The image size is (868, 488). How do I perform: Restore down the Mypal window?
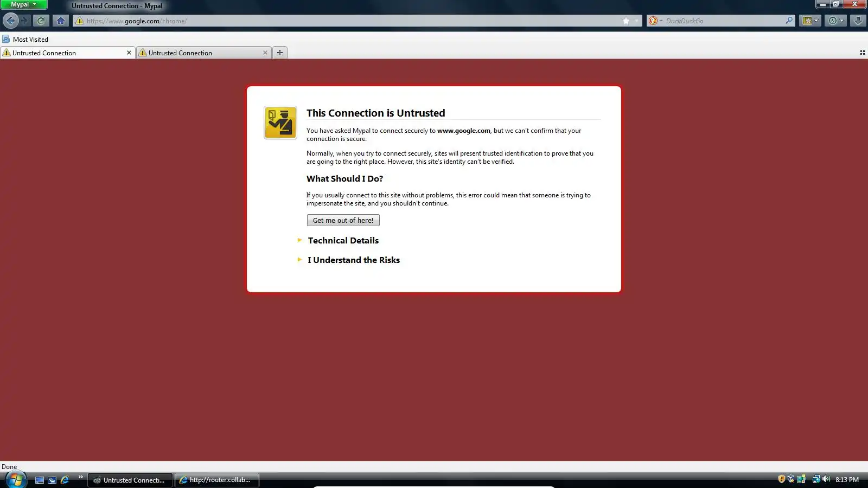836,4
